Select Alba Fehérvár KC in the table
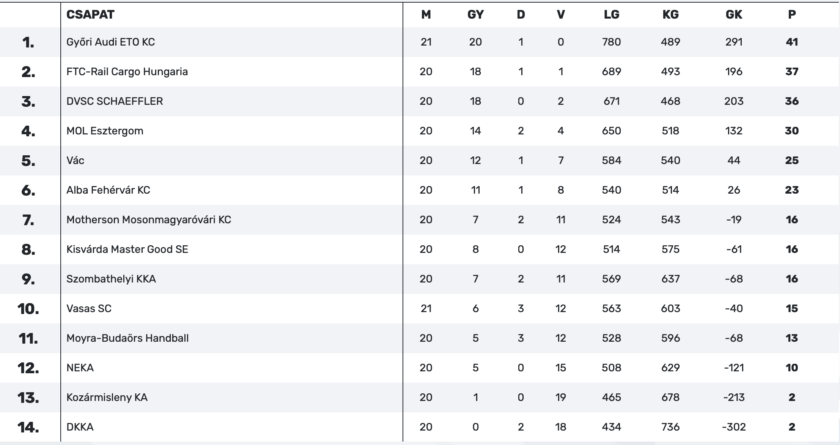 coord(108,190)
